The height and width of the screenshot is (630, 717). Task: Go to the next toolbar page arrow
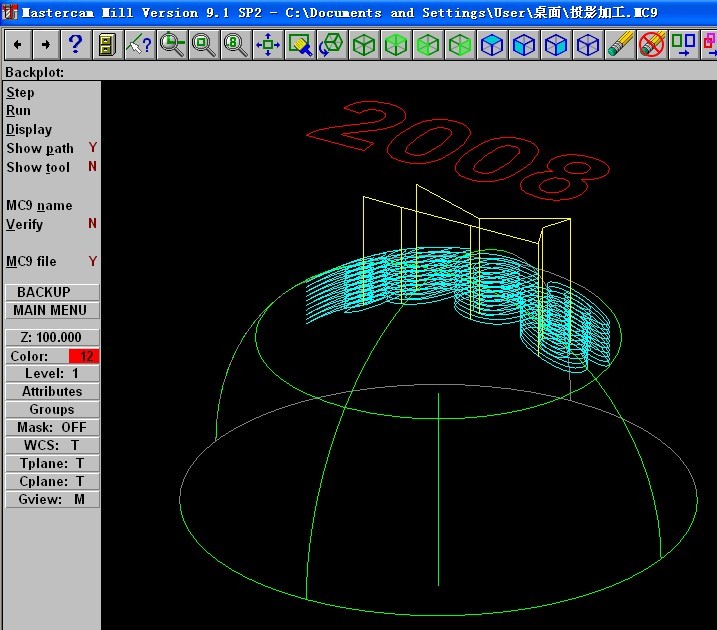[46, 44]
